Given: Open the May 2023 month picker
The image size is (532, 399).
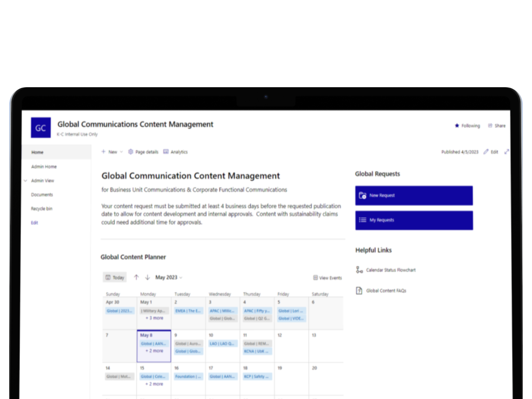Looking at the screenshot, I should (169, 277).
